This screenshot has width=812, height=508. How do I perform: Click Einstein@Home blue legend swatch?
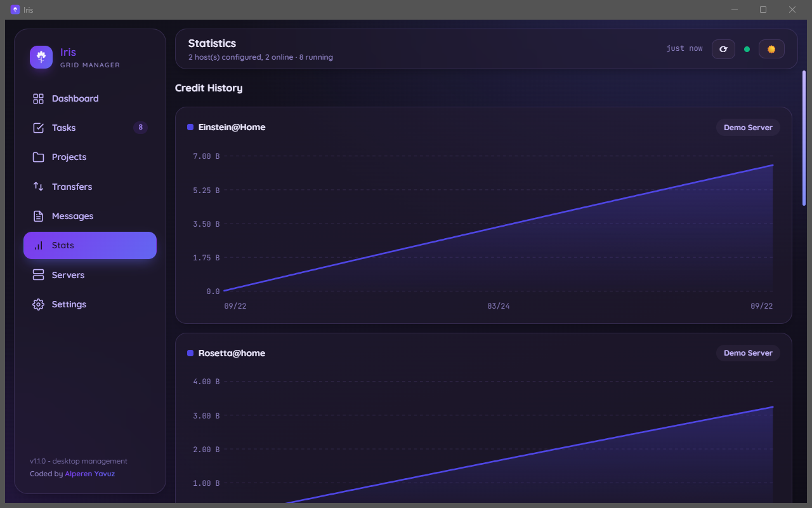pos(190,127)
